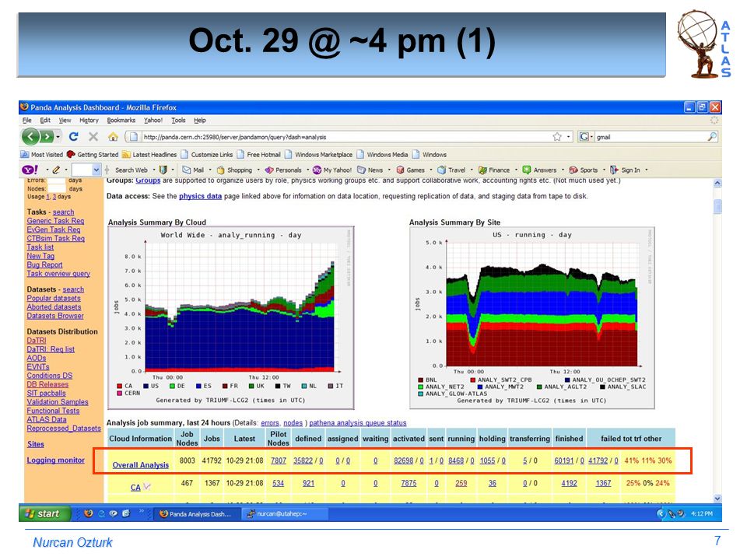
Task: Open pathena analysis queue status link
Action: pyautogui.click(x=358, y=423)
